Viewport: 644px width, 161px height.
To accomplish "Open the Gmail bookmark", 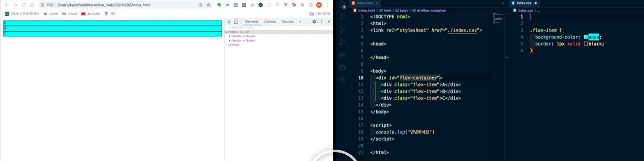I will pyautogui.click(x=70, y=14).
